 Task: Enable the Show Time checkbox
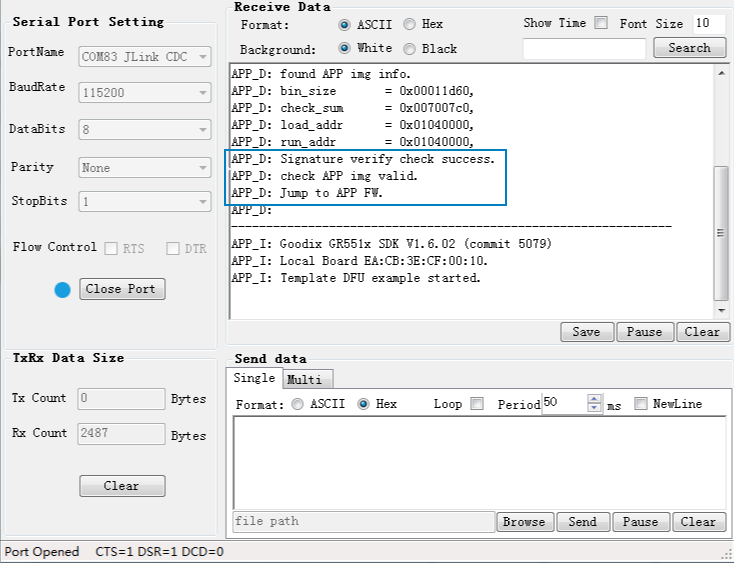pos(601,23)
